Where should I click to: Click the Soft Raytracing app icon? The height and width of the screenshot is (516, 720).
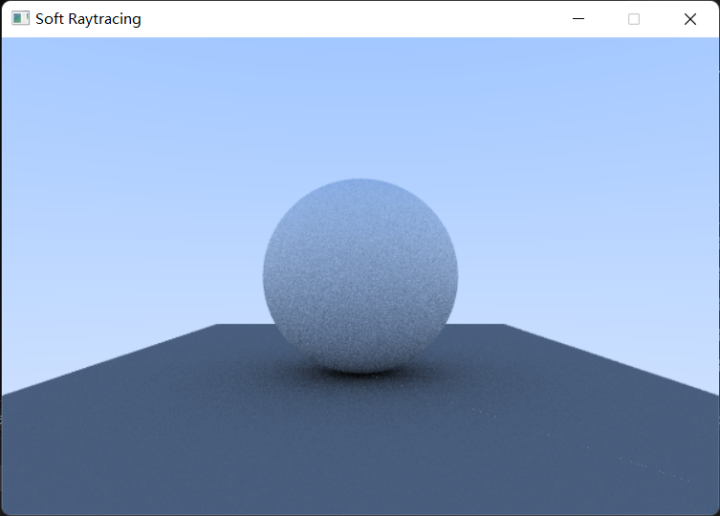click(20, 18)
